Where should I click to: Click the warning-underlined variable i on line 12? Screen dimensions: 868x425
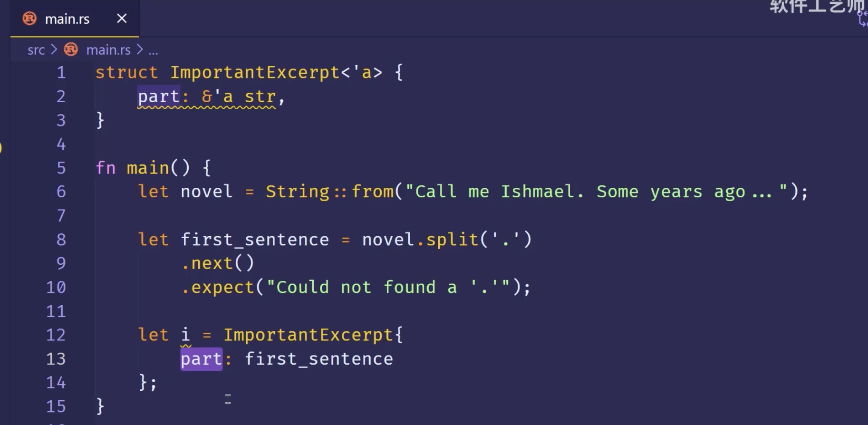point(185,335)
